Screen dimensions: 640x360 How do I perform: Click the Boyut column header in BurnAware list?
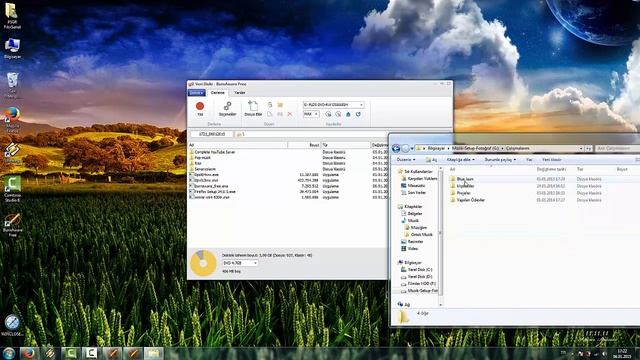(304, 145)
